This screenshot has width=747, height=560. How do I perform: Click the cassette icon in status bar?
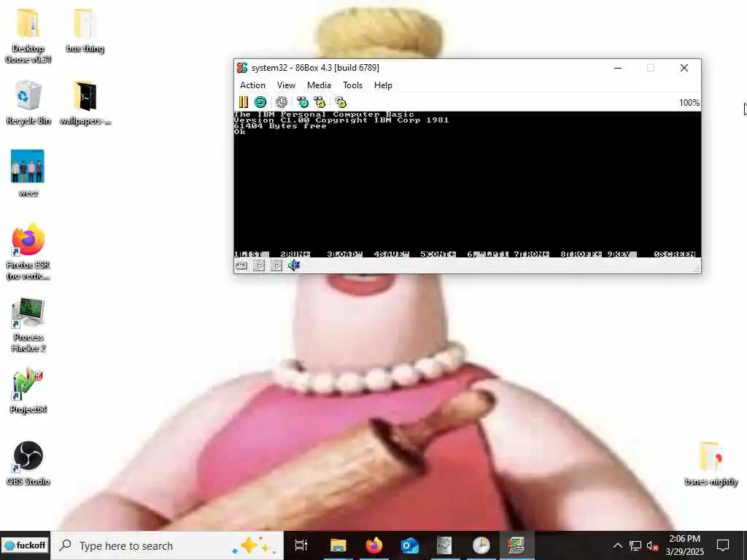coord(241,265)
